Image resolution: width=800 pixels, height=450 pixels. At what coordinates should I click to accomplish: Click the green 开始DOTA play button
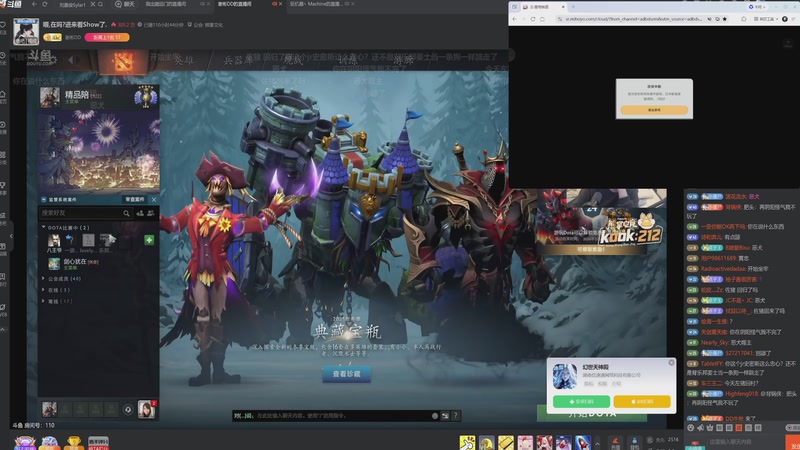pos(592,414)
